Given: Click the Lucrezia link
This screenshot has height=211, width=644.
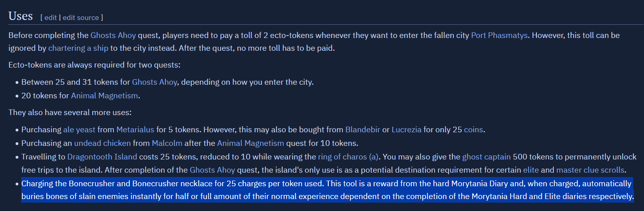Looking at the screenshot, I should coord(406,129).
